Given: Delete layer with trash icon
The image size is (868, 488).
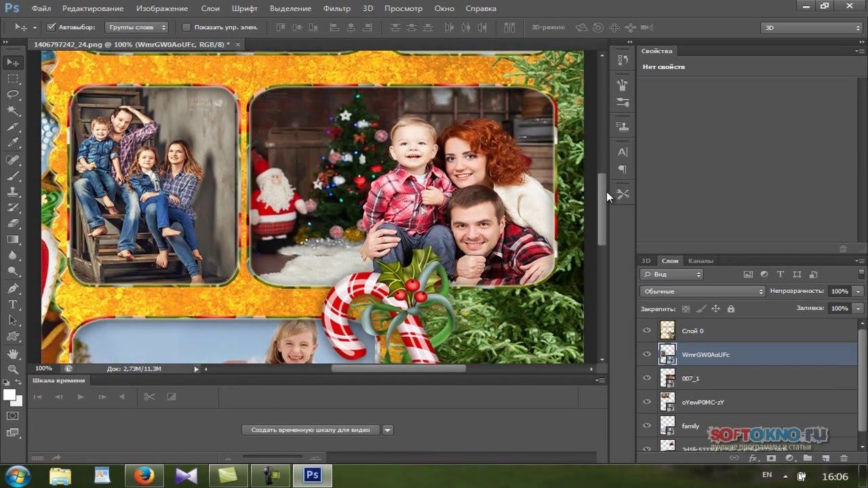Looking at the screenshot, I should tap(844, 458).
